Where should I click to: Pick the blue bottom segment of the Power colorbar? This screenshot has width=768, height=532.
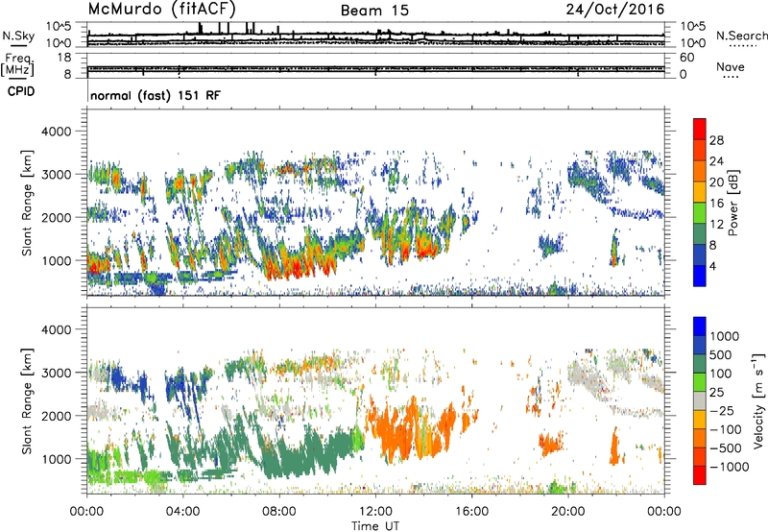tap(700, 276)
